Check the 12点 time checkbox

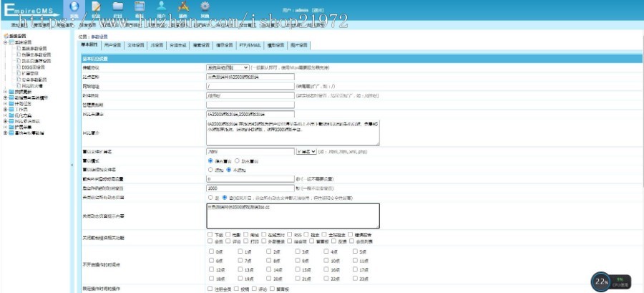pyautogui.click(x=211, y=269)
